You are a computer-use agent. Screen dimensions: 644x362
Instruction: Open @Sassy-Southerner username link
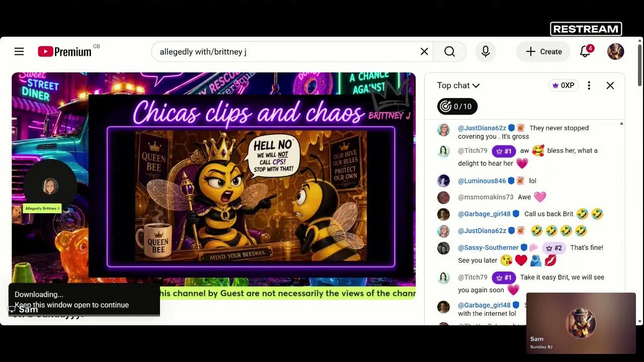click(x=488, y=247)
